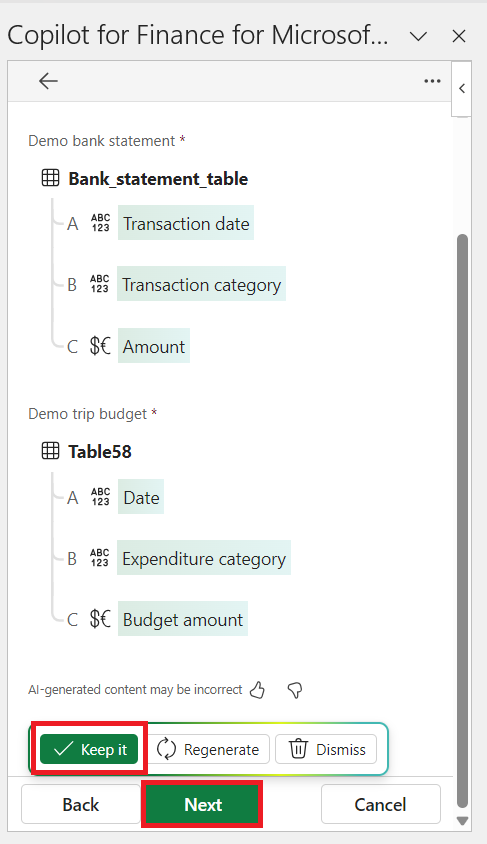Click the vertical scrollbar down arrow
This screenshot has width=487, height=844.
tap(462, 821)
